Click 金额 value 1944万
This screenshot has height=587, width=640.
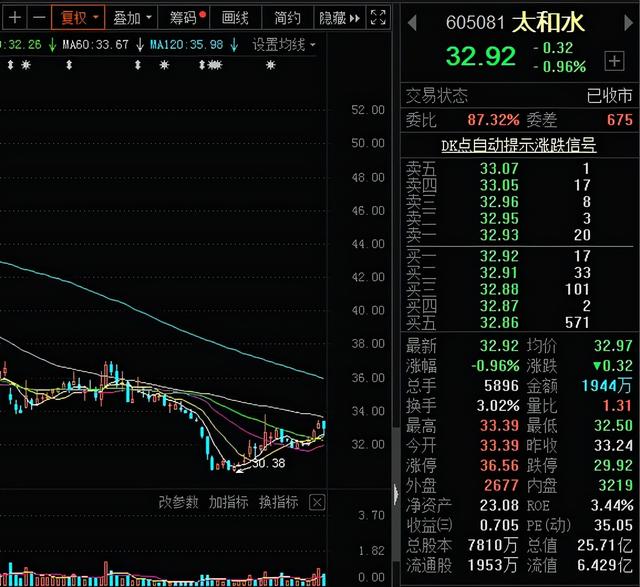click(607, 386)
